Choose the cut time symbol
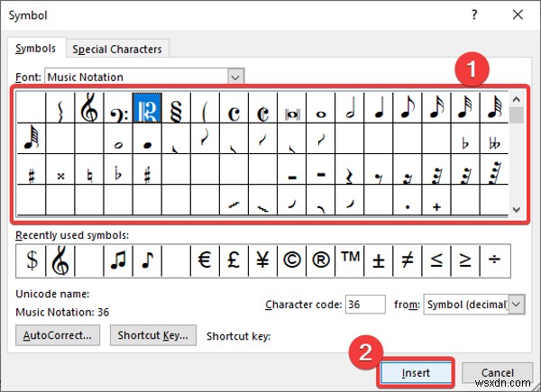The width and height of the screenshot is (541, 392). coord(263,107)
